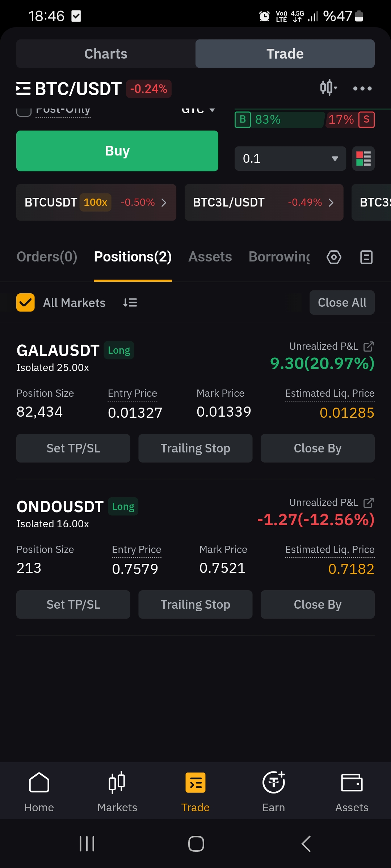The width and height of the screenshot is (391, 868).
Task: Tap the green Buy button
Action: [x=117, y=151]
